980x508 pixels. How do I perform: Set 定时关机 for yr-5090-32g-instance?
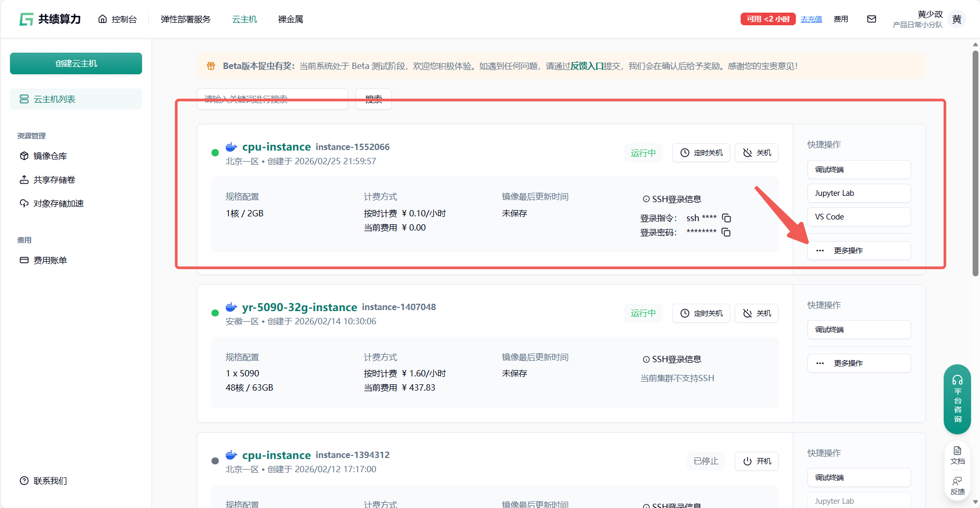[701, 313]
